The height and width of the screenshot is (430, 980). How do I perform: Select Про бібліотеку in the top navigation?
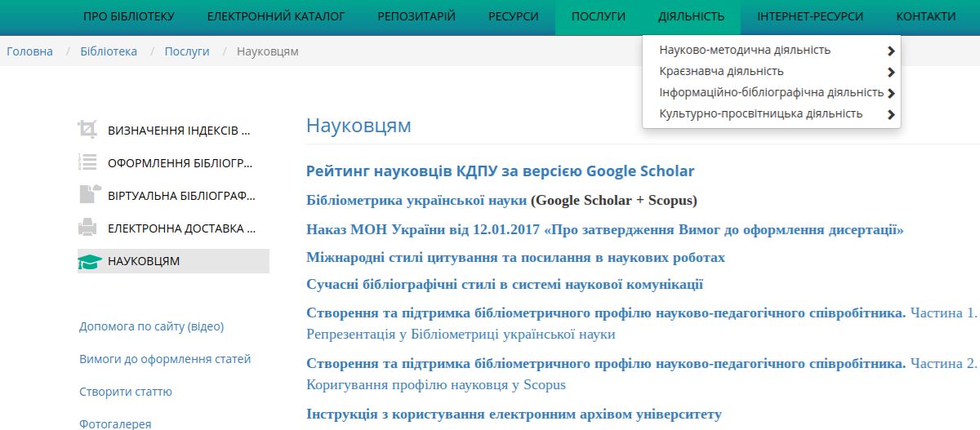(129, 16)
